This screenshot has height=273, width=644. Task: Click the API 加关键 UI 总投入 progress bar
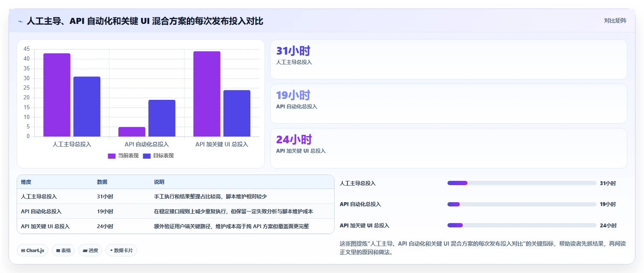[x=522, y=225]
